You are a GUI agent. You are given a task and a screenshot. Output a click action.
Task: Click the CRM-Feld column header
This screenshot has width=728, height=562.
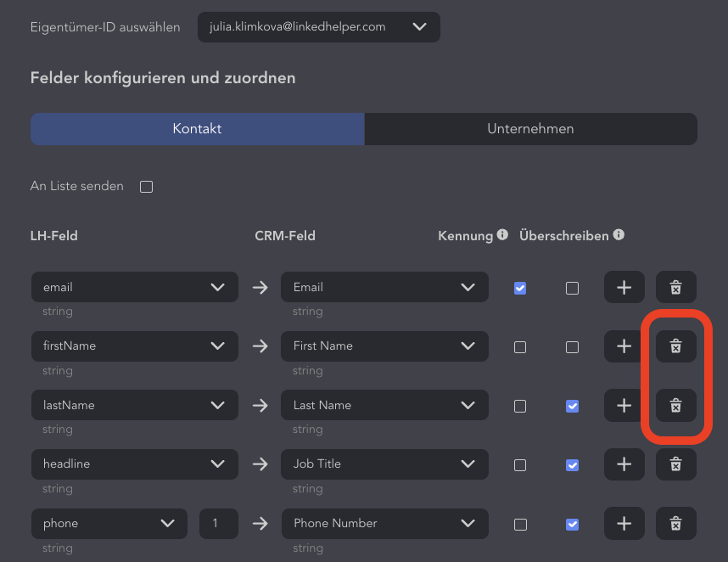(285, 236)
